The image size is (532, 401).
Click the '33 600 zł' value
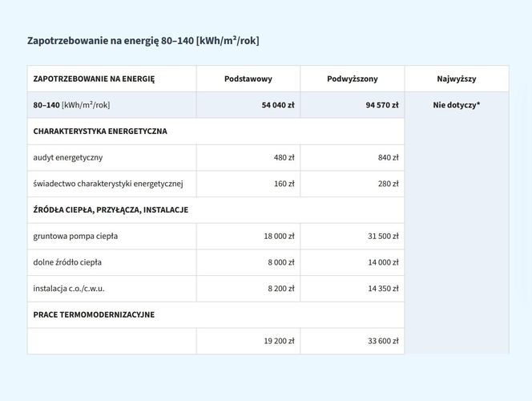click(x=383, y=341)
